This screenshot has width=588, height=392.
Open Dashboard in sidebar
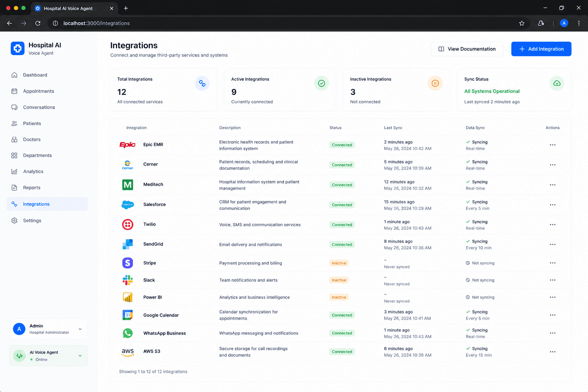coord(47,75)
